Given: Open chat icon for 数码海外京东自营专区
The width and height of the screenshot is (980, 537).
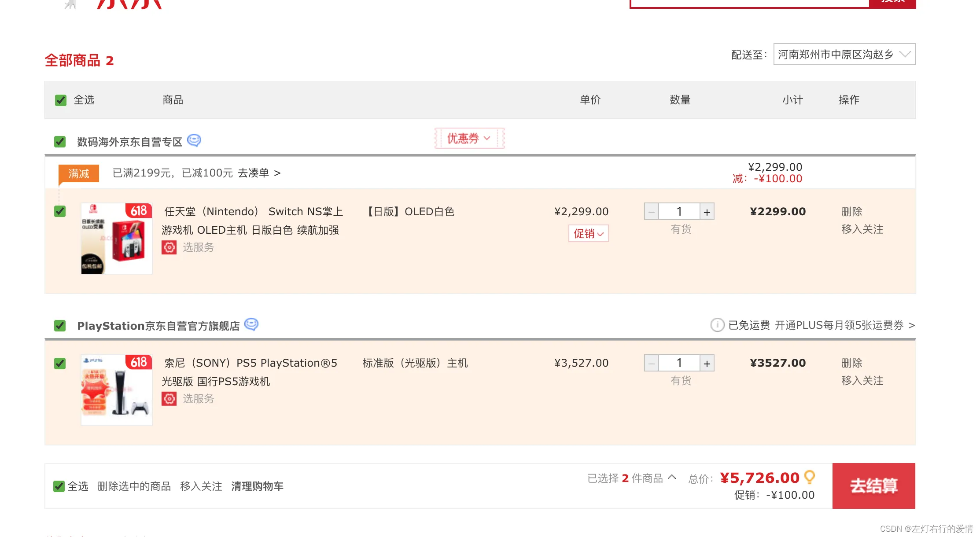Looking at the screenshot, I should pyautogui.click(x=194, y=140).
